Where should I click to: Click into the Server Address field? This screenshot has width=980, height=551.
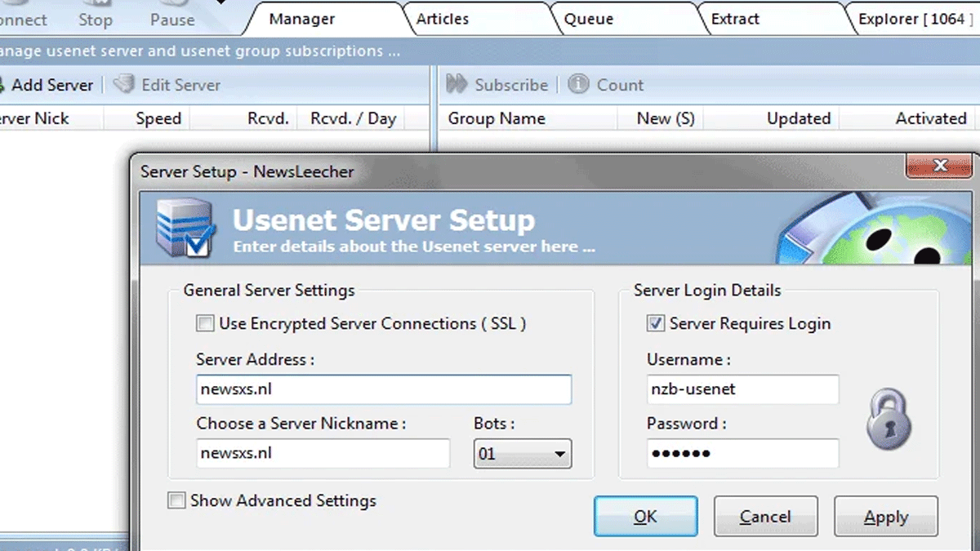click(383, 389)
